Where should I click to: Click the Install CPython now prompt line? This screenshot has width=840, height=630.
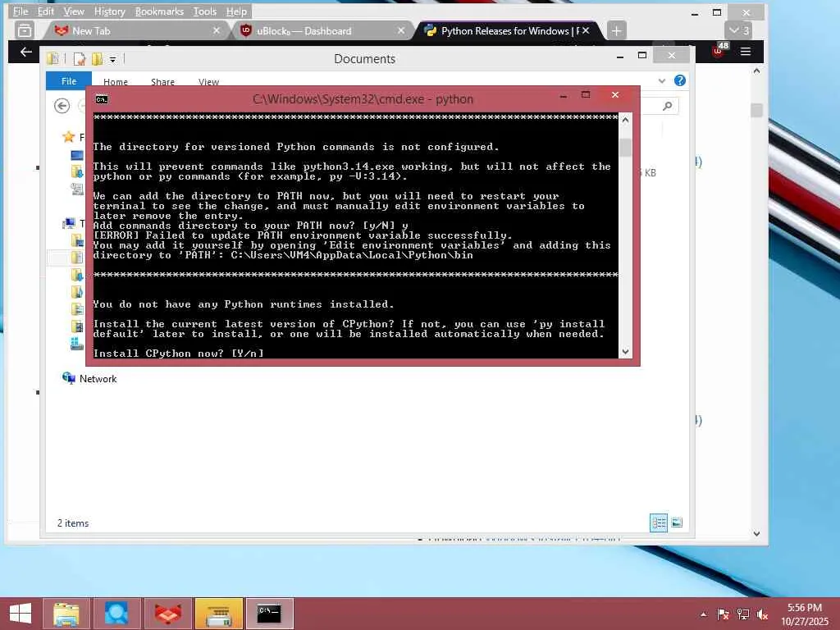pos(178,353)
